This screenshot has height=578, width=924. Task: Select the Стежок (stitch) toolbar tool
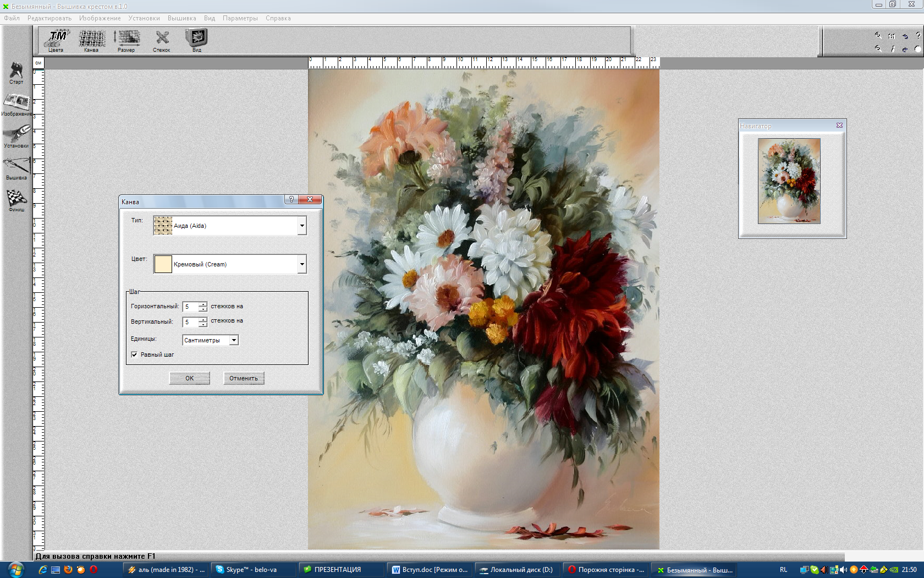(x=162, y=41)
